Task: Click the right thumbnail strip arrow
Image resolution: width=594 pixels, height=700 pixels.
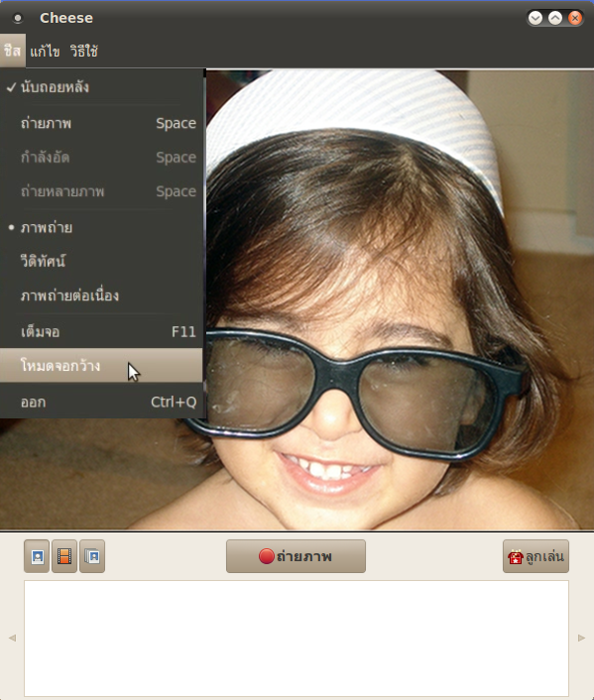Action: pos(581,638)
